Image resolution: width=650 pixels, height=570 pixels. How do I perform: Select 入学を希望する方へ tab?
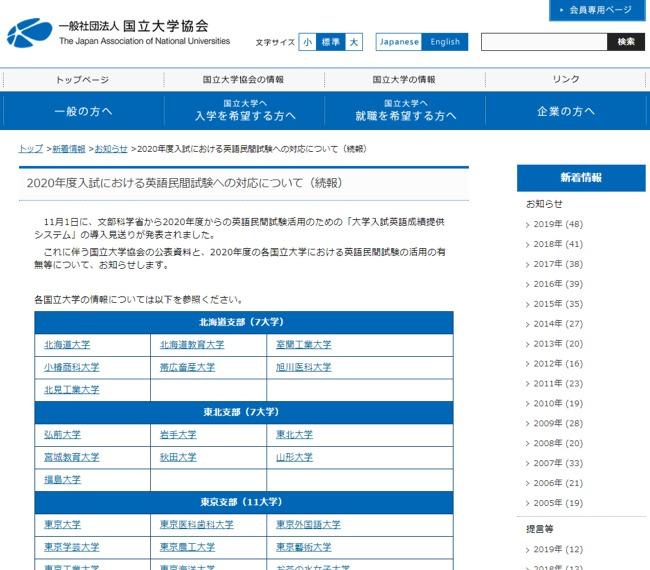(x=245, y=111)
